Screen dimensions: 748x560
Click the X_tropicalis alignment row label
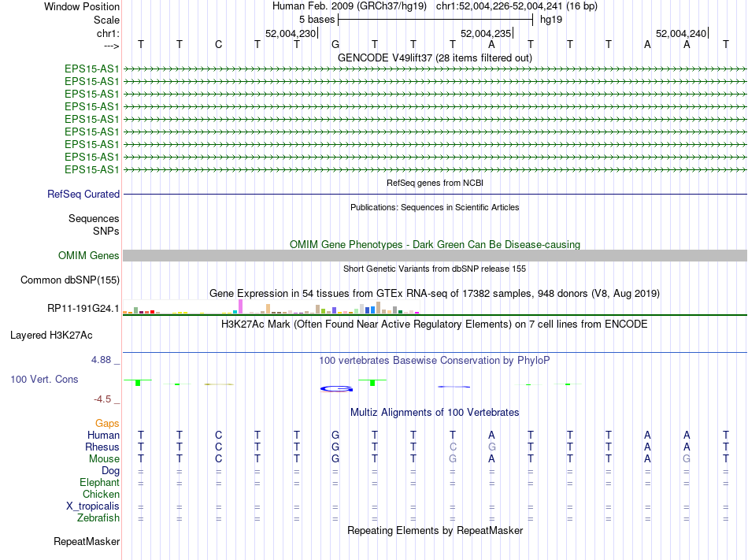[x=93, y=506]
